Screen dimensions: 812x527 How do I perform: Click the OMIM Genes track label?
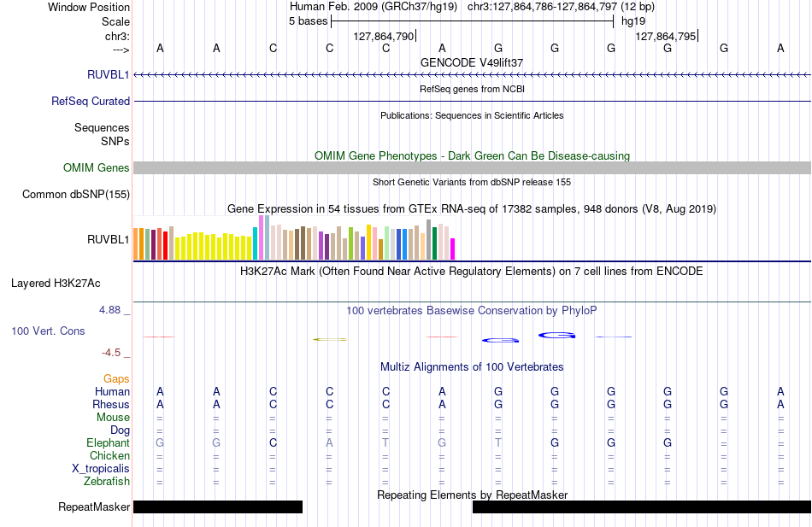97,167
